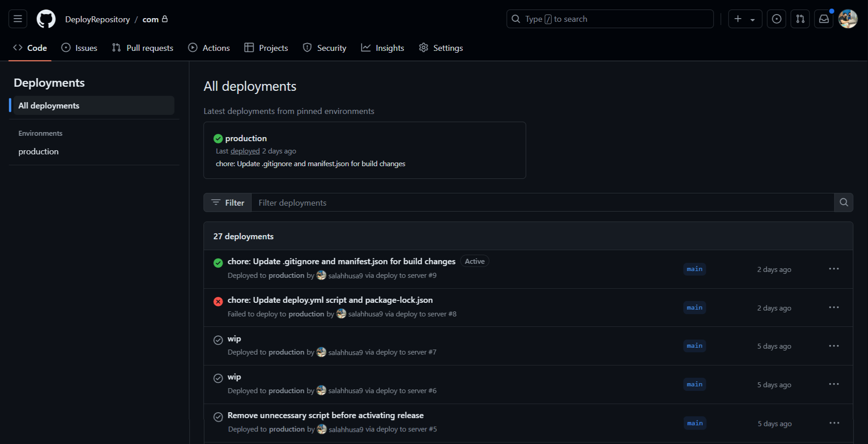Open deployment 'chore: Update .gitignore and manifest.json' title

coord(341,261)
